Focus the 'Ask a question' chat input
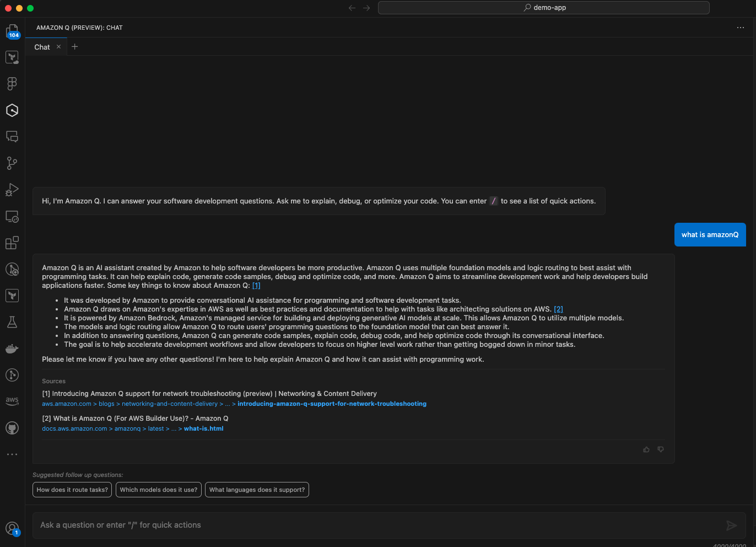This screenshot has height=547, width=756. point(389,525)
